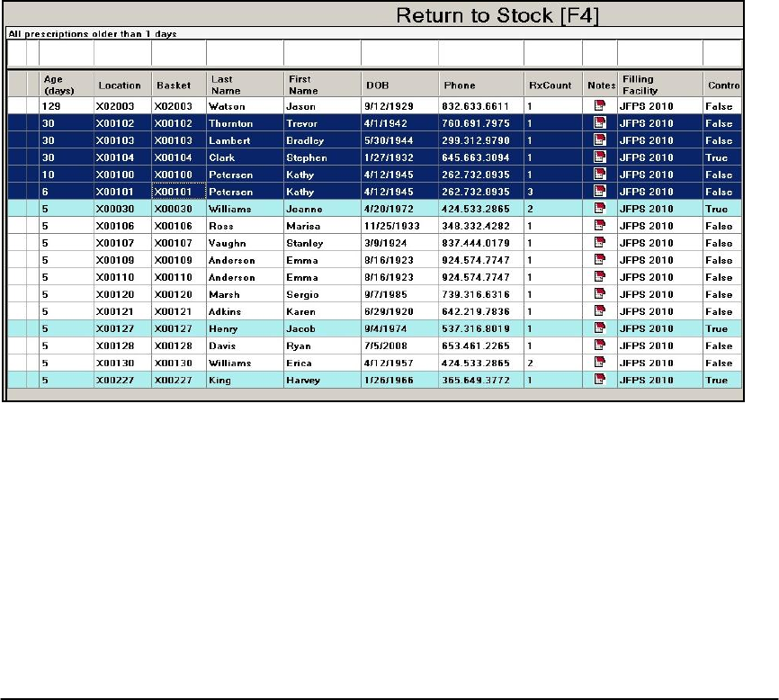Click the age value 129 cell
This screenshot has height=700, width=779.
66,106
